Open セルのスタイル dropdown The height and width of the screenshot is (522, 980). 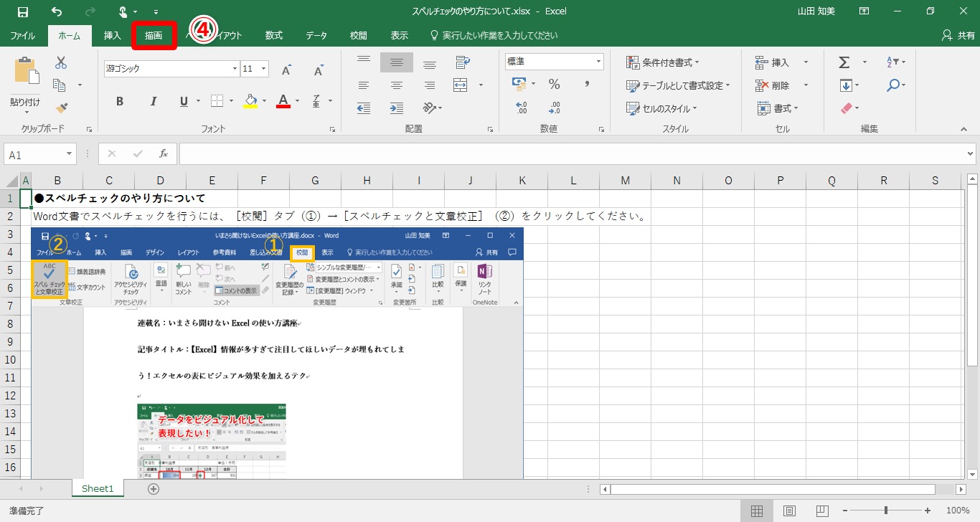(x=661, y=108)
